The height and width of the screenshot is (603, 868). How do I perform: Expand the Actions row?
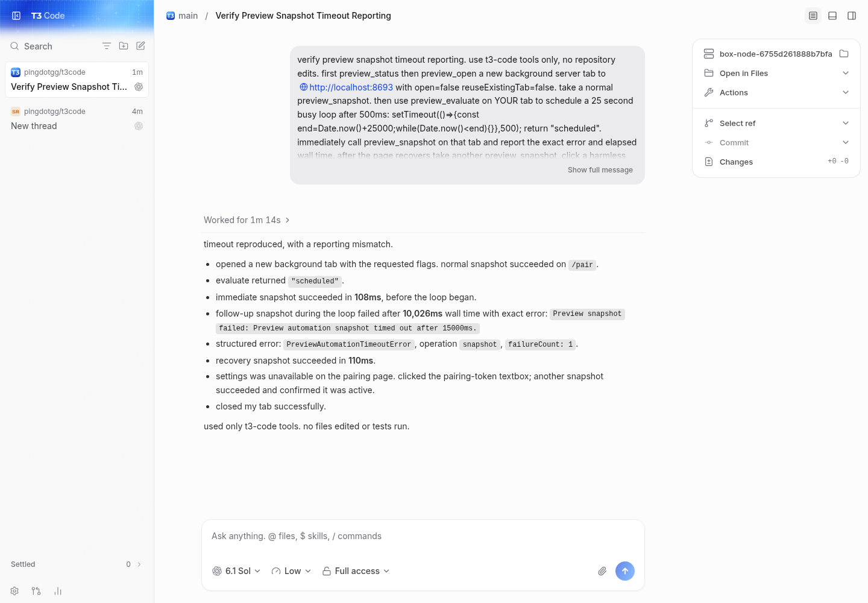coord(776,92)
